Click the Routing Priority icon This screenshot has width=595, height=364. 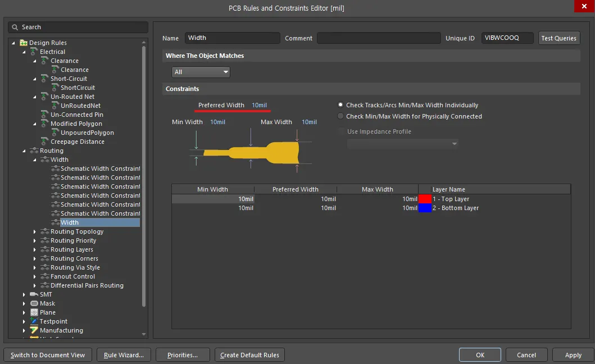45,240
